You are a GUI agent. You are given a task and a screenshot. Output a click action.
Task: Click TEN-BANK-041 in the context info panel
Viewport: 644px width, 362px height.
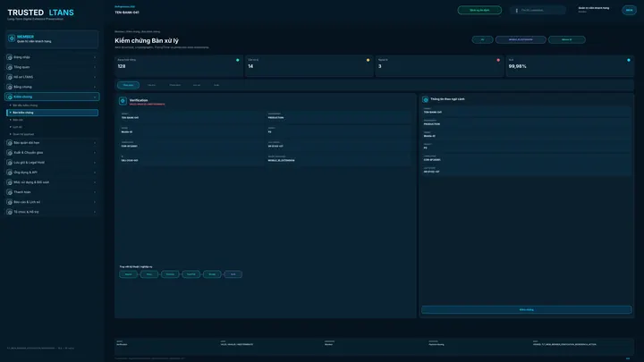pos(433,112)
